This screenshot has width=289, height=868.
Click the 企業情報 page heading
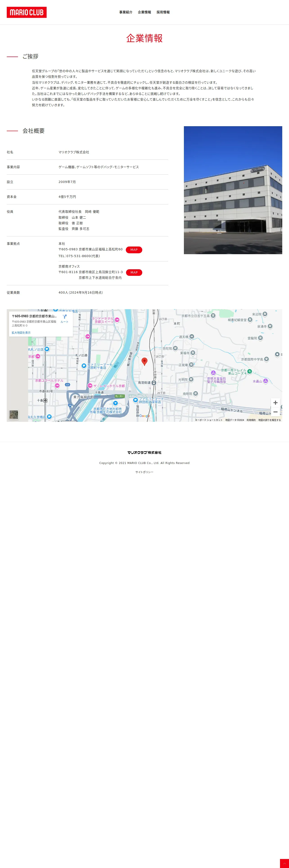point(144,38)
